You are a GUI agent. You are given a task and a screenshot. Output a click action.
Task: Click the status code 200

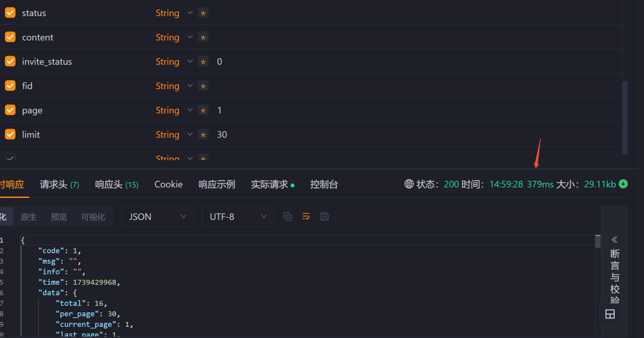[x=452, y=184]
